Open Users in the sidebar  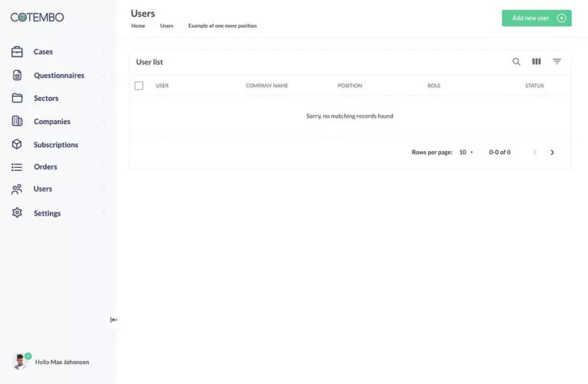pos(43,189)
